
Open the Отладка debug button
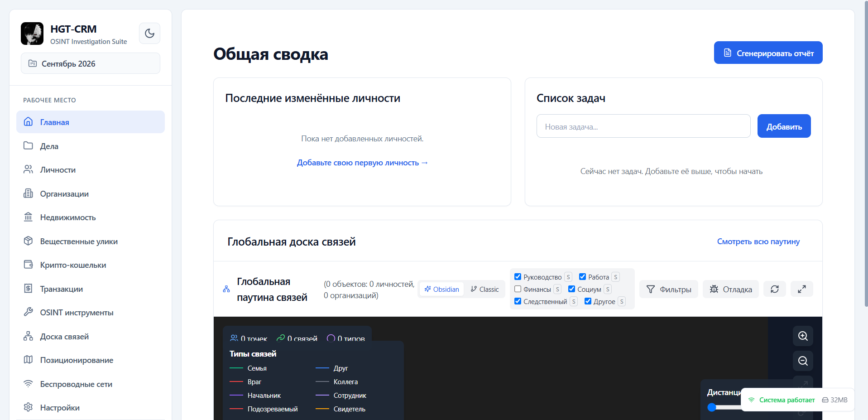point(730,289)
